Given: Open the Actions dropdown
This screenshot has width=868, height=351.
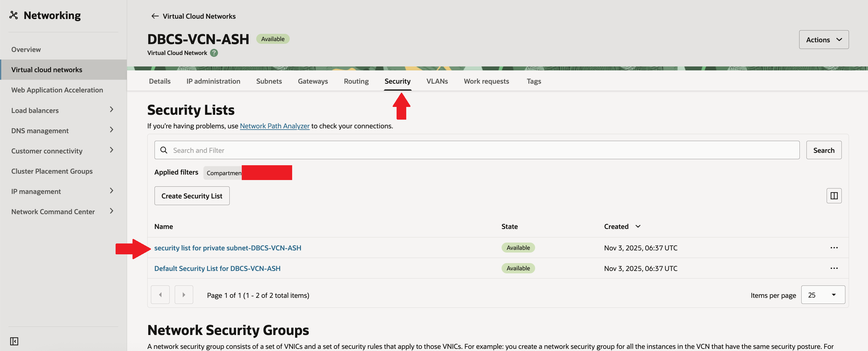Looking at the screenshot, I should (824, 40).
